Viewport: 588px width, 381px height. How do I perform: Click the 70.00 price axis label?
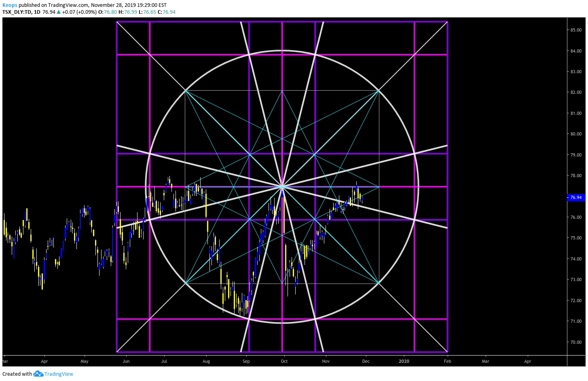tap(576, 342)
